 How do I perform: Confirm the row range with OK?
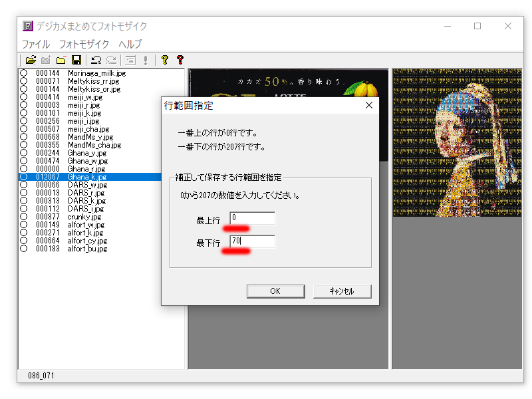[275, 291]
